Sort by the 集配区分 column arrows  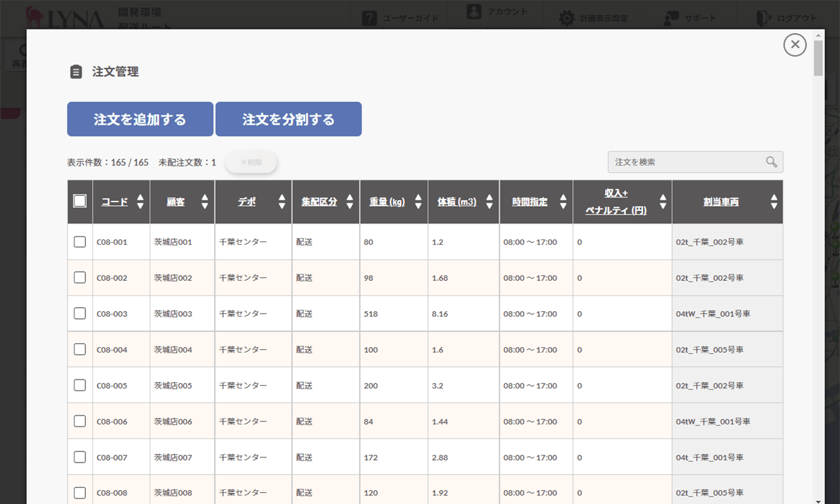(349, 202)
